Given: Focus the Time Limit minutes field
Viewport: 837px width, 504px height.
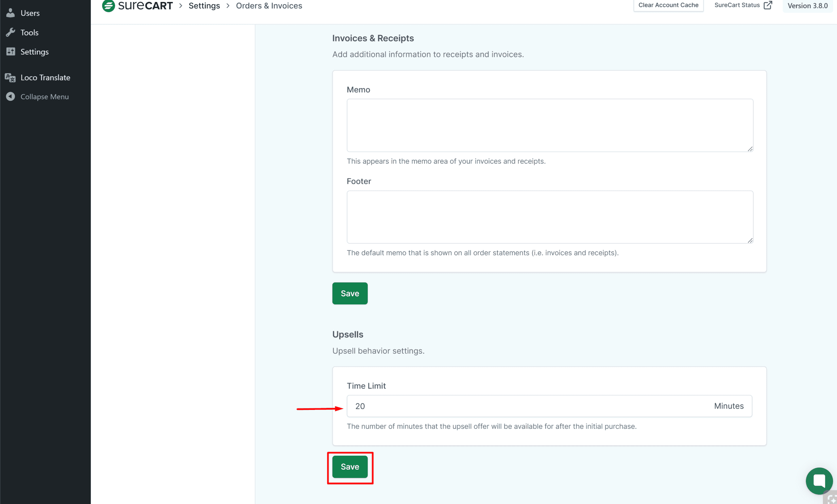Looking at the screenshot, I should point(530,406).
